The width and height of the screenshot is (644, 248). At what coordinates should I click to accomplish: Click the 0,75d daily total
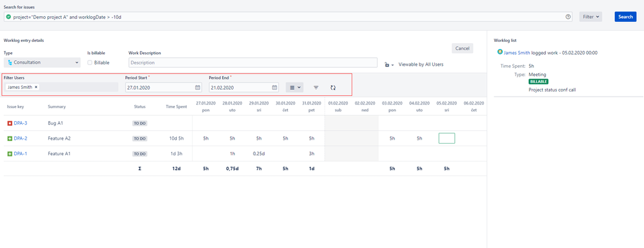point(233,169)
